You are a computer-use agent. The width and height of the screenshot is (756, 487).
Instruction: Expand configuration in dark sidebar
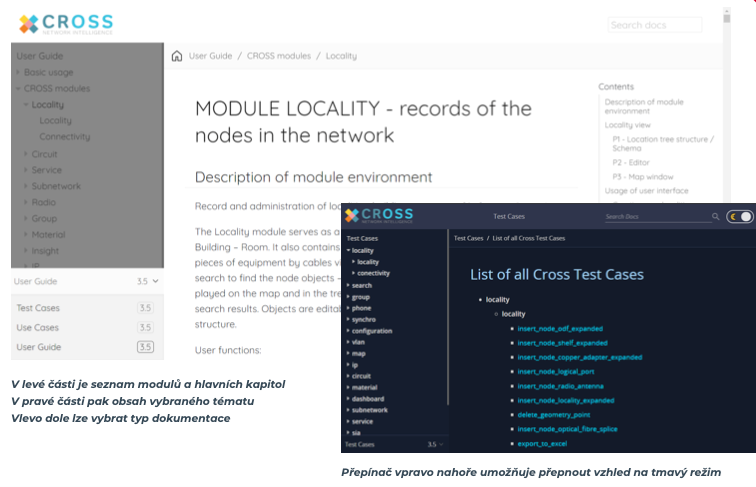coord(348,331)
